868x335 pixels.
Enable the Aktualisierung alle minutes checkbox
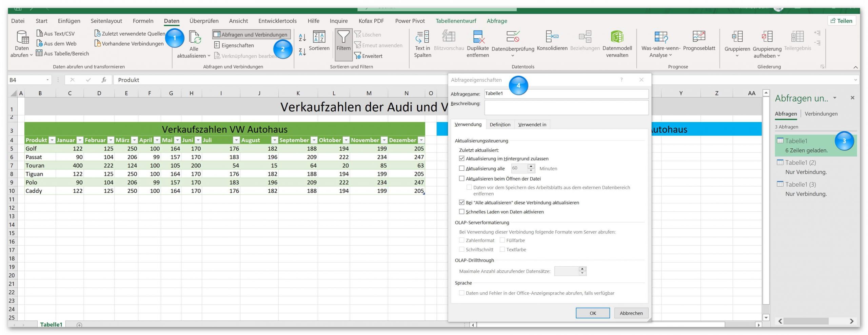point(461,168)
